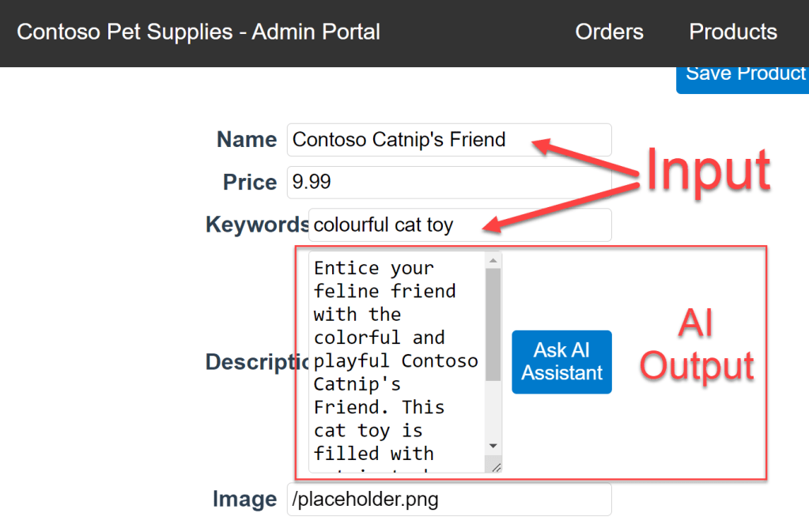Click the description scrollbar down arrow

[493, 447]
